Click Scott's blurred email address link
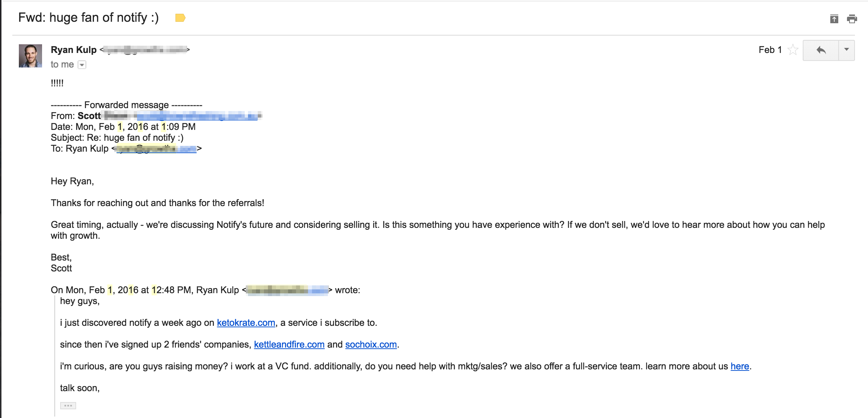Screen dimensions: 868x418 [x=198, y=116]
